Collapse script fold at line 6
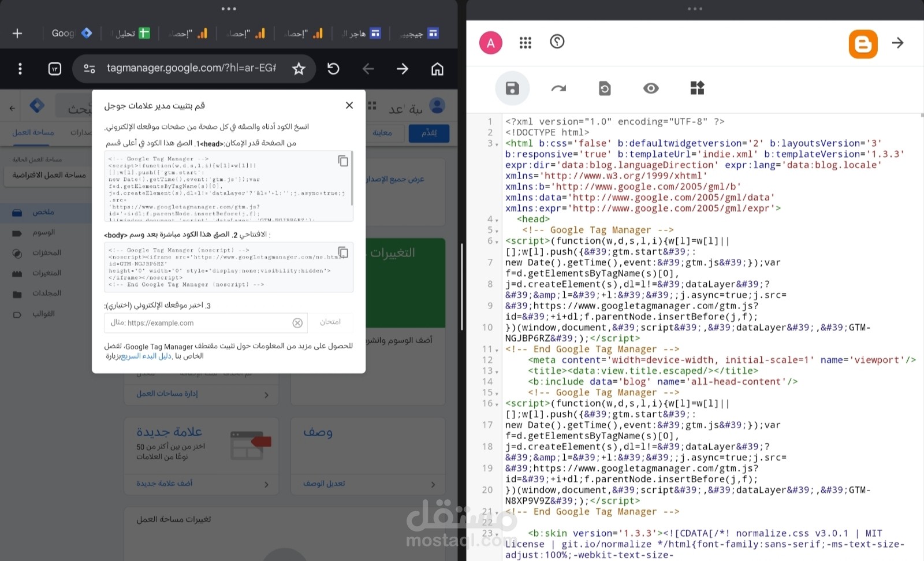 [x=497, y=242]
